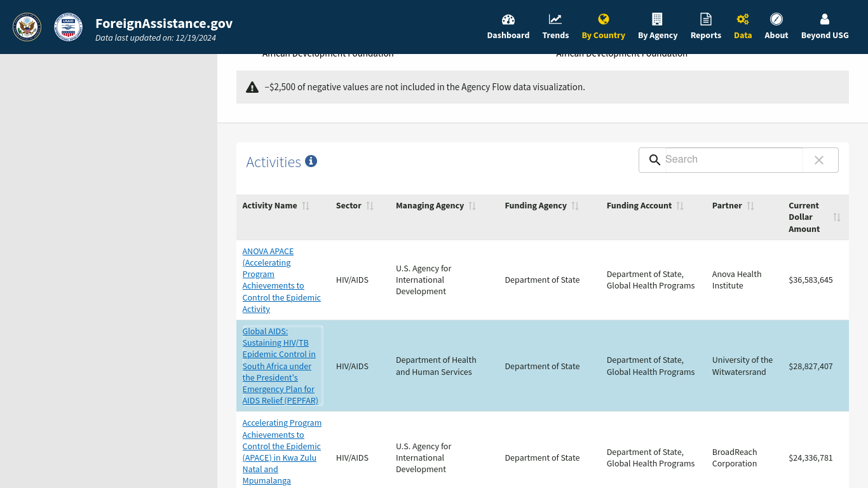This screenshot has width=868, height=488.
Task: Click the magnifying glass search icon
Action: point(654,160)
